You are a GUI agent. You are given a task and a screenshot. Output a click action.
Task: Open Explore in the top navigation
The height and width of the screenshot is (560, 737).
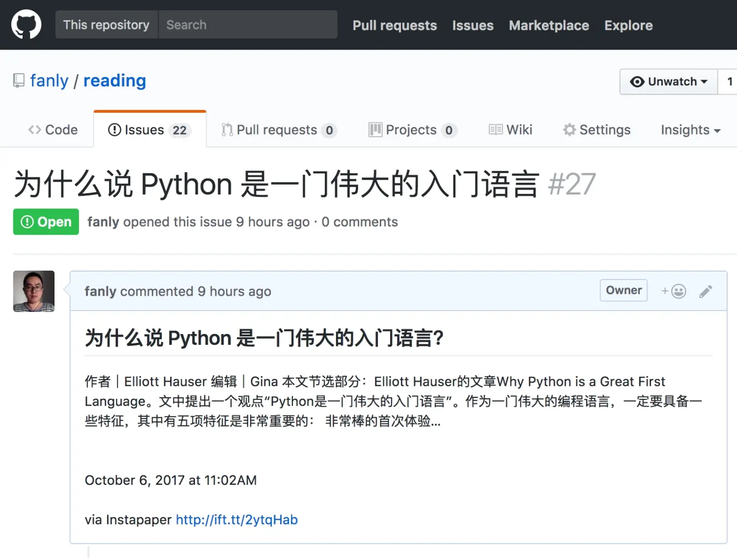pos(628,25)
